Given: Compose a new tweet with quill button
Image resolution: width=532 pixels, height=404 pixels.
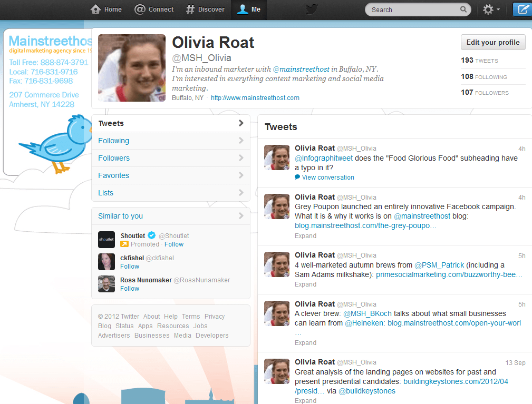Looking at the screenshot, I should click(x=522, y=9).
